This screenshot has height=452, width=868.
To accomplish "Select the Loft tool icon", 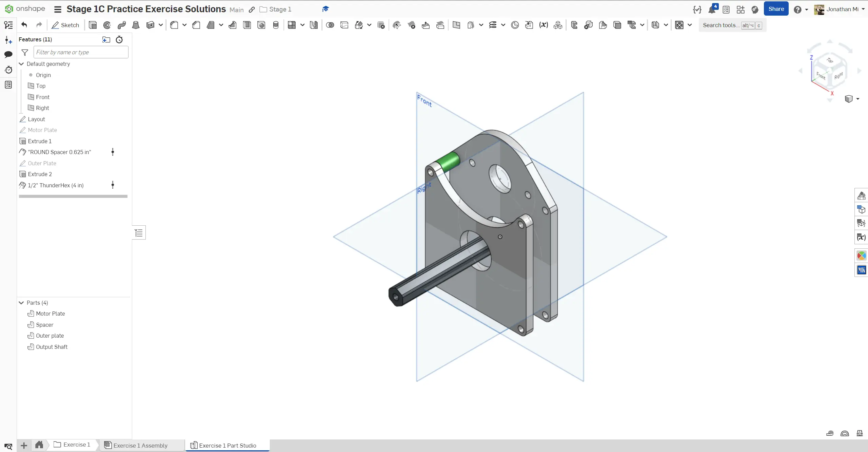I will (136, 25).
